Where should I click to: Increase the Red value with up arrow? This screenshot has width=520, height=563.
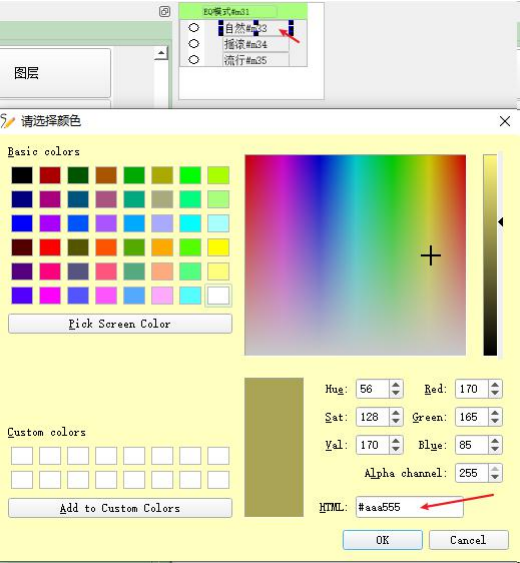[x=495, y=385]
